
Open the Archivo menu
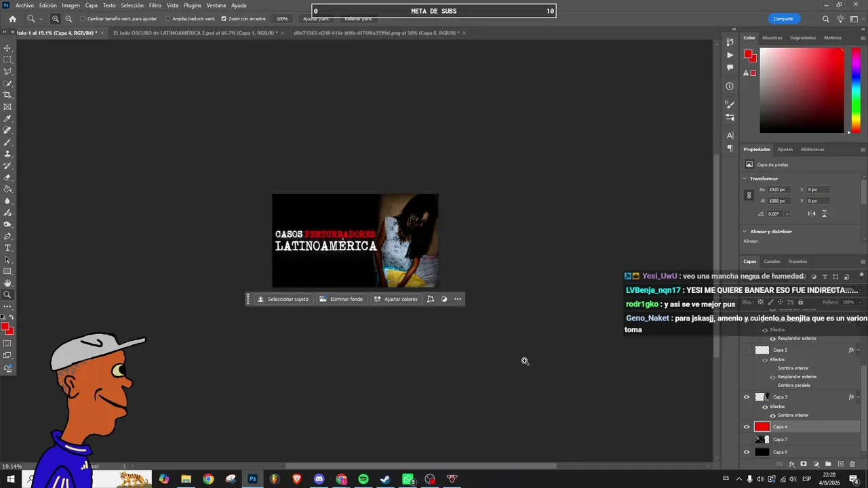[24, 5]
